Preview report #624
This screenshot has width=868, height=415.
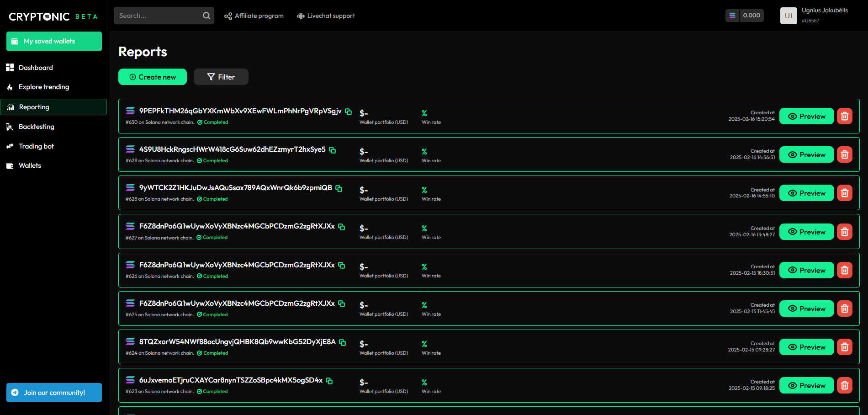pos(807,347)
